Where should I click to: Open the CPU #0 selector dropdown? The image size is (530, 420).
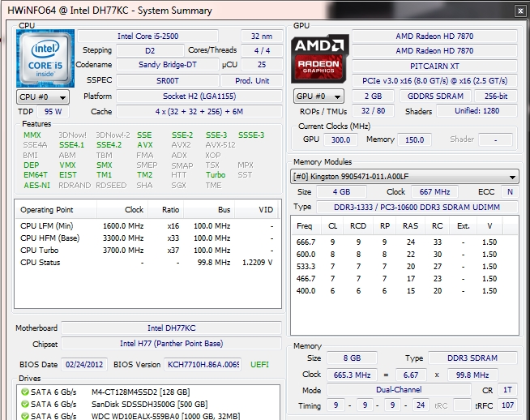pos(43,97)
